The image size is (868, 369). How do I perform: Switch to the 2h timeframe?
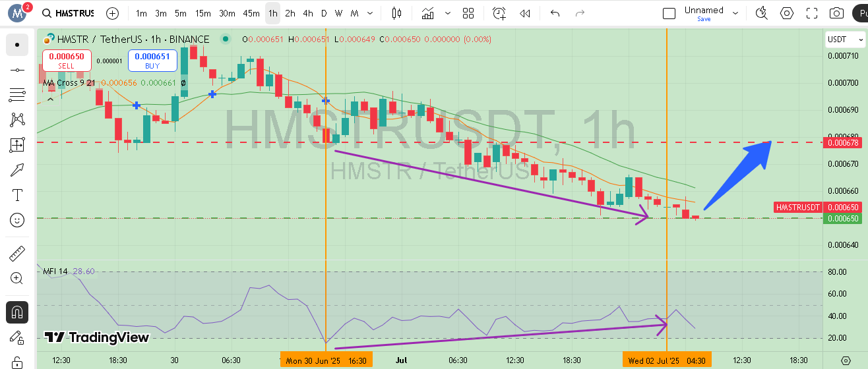click(x=290, y=13)
